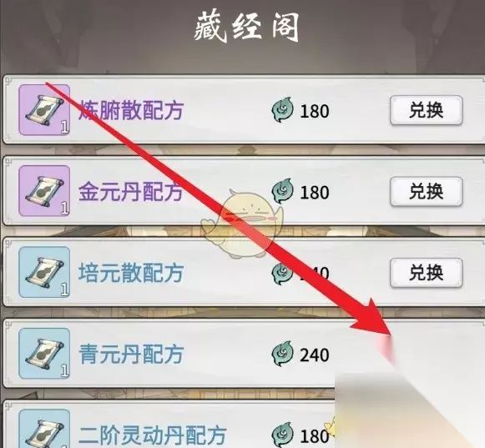Click the 金元丹配方 scroll icon
Image resolution: width=485 pixels, height=448 pixels.
pyautogui.click(x=44, y=191)
